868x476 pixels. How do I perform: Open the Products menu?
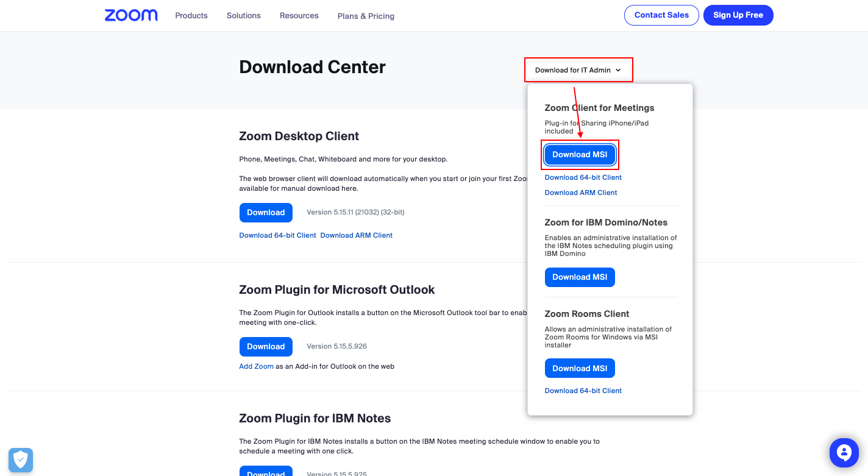pyautogui.click(x=191, y=15)
